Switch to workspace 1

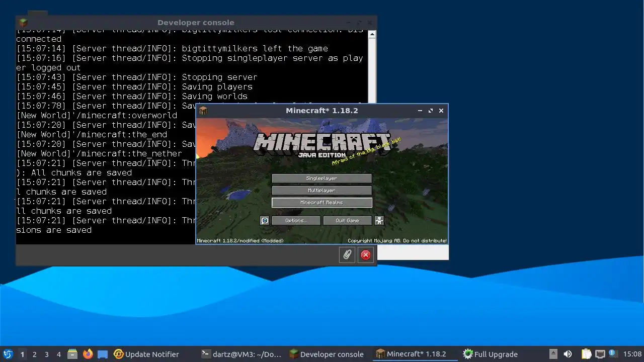[22, 354]
